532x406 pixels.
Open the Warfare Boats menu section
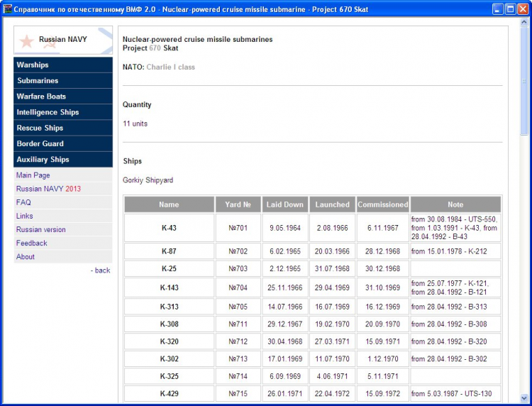(63, 97)
